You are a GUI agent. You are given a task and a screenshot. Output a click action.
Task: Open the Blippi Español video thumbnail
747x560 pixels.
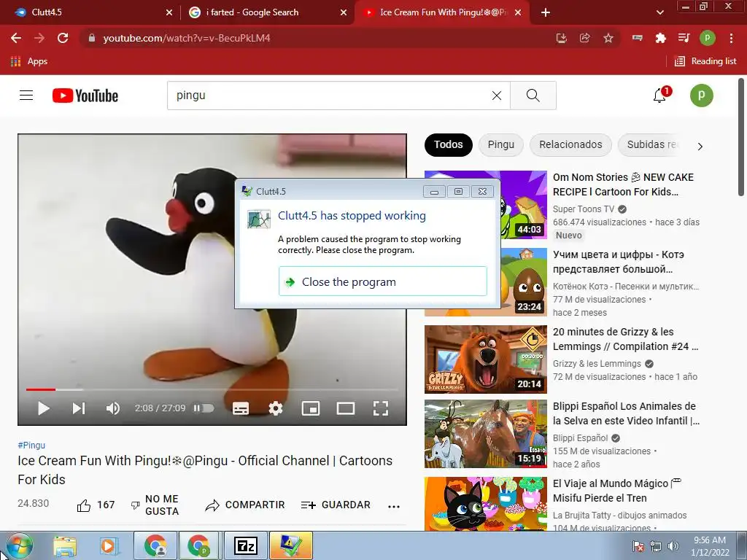click(x=485, y=434)
